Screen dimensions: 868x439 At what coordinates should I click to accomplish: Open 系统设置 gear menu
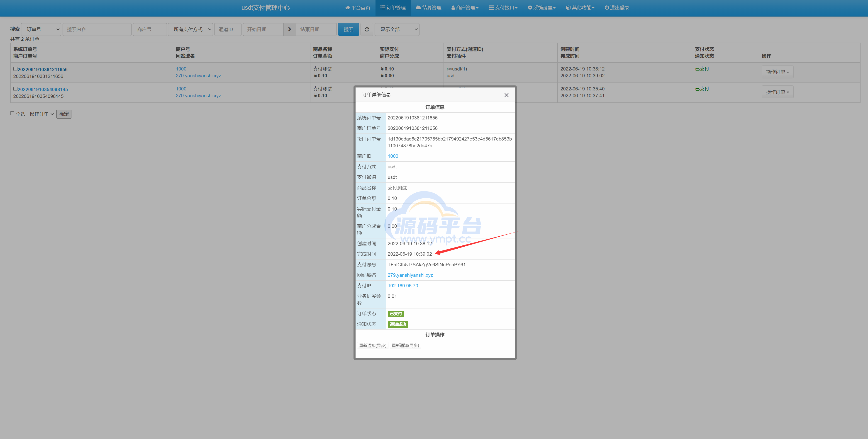pyautogui.click(x=541, y=7)
